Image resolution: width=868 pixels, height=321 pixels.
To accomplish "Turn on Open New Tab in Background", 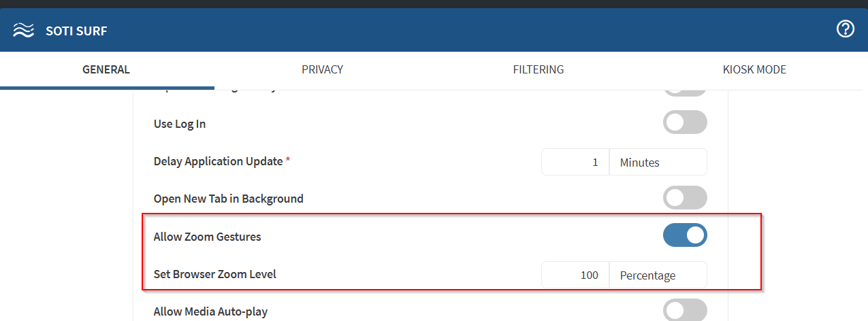I will point(685,198).
